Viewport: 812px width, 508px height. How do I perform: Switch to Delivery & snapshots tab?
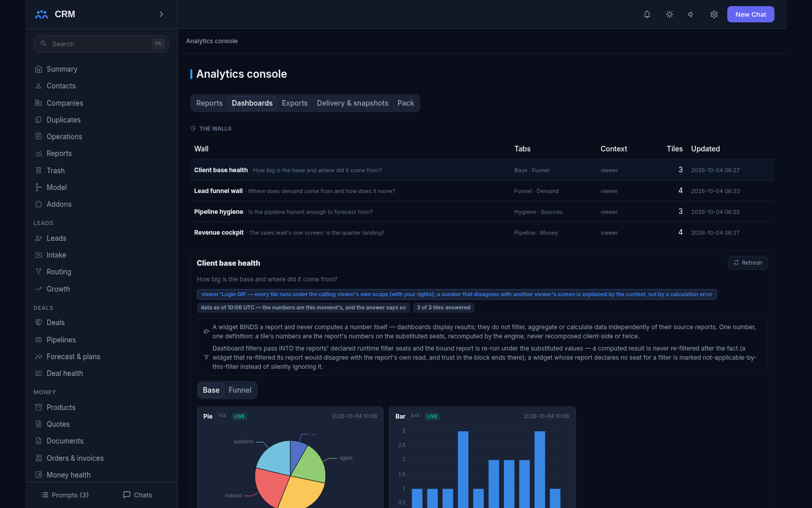[353, 103]
